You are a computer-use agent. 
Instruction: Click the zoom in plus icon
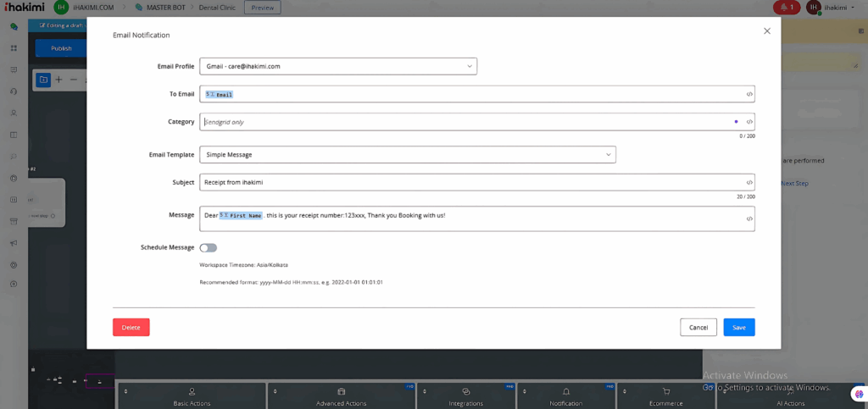[58, 80]
